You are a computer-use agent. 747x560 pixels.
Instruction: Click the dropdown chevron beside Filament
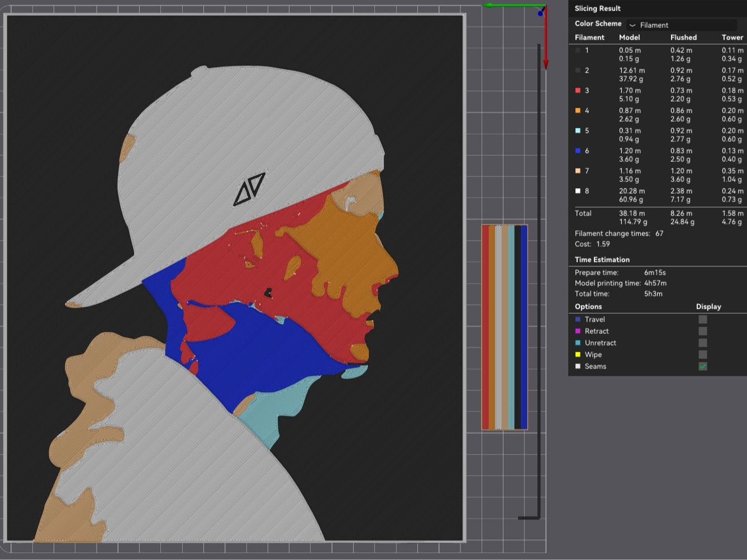632,25
